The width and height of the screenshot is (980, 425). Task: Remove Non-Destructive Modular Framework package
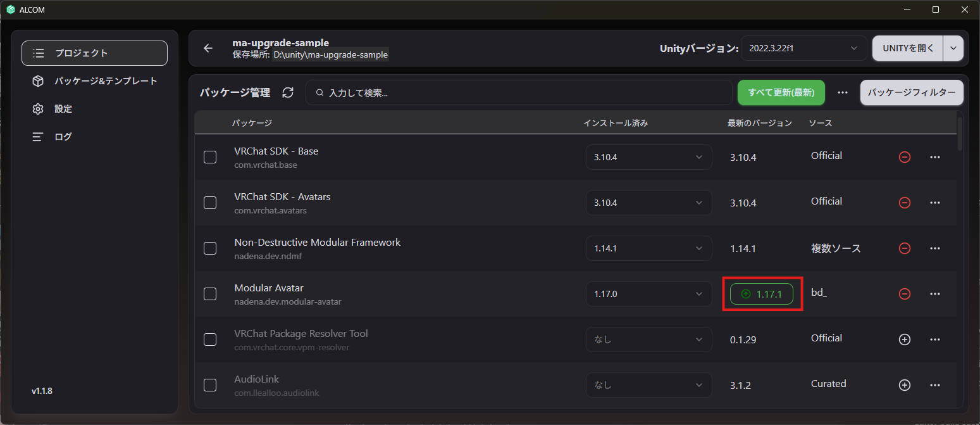[x=905, y=248]
